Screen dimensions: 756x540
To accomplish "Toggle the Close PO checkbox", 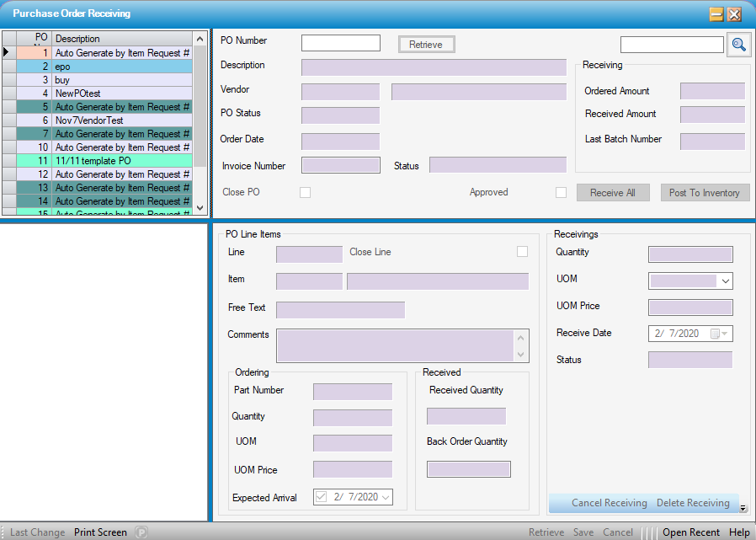I will [306, 192].
